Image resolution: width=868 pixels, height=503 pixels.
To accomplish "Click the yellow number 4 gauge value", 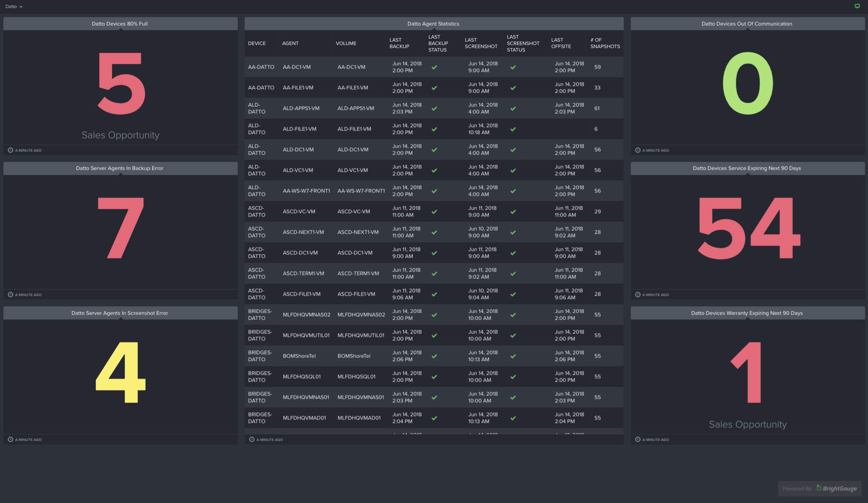I will [120, 372].
